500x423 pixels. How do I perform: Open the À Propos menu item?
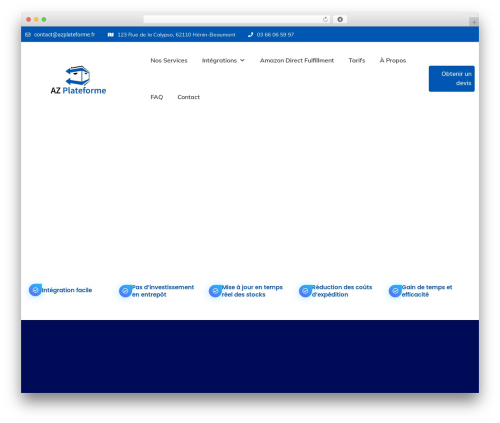pyautogui.click(x=393, y=60)
